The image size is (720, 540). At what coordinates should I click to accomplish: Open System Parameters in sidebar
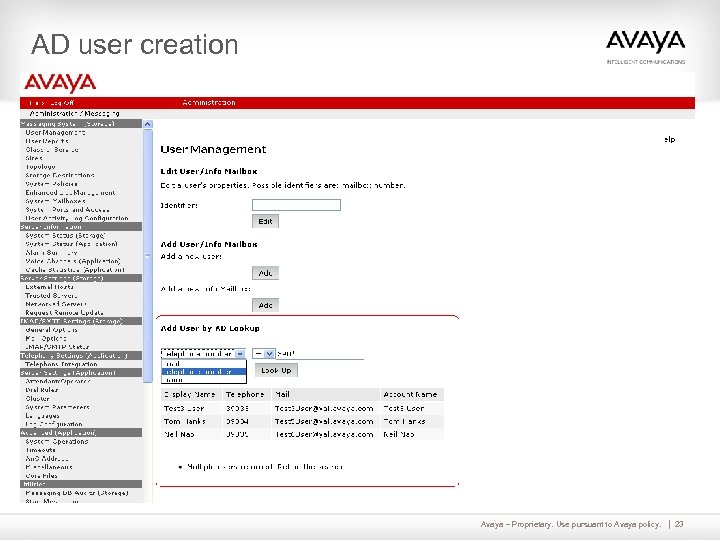click(57, 407)
